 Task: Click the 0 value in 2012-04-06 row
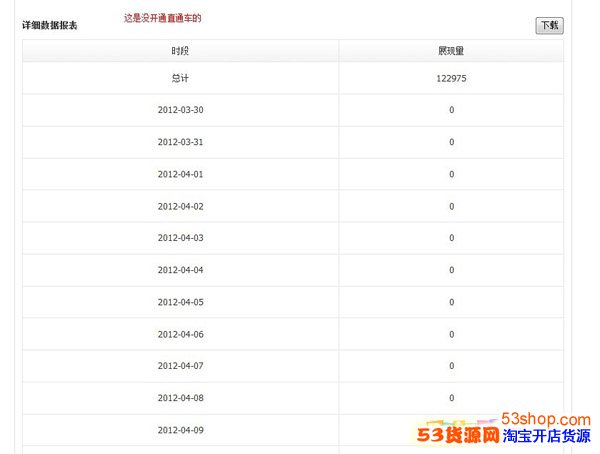[452, 334]
